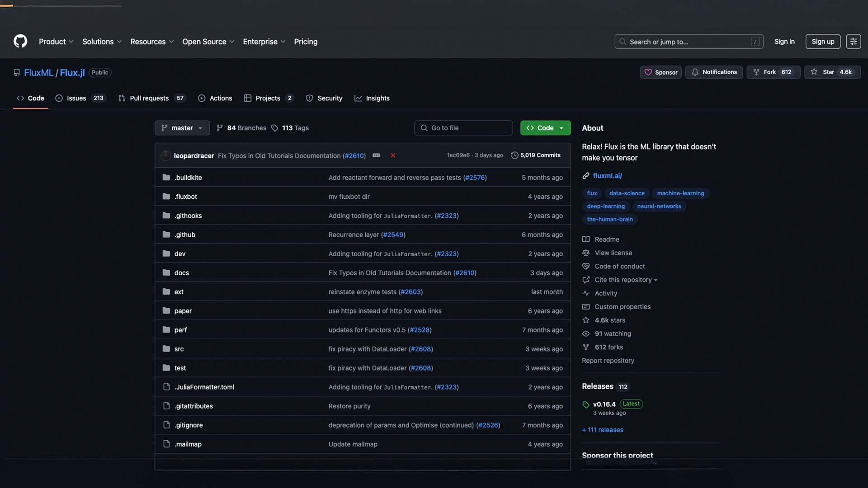The width and height of the screenshot is (868, 488).
Task: Open 5,019 Commits history
Action: click(536, 155)
